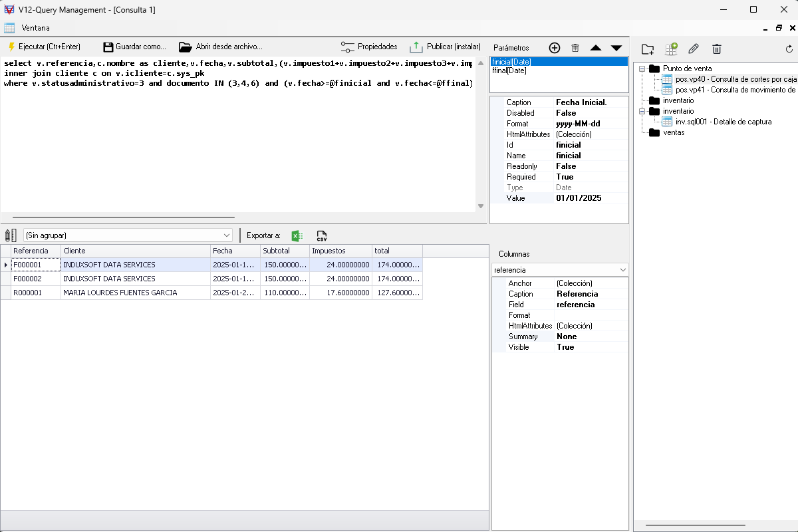Image resolution: width=798 pixels, height=532 pixels.
Task: Select the ffinal[Date] parameter
Action: (x=509, y=70)
